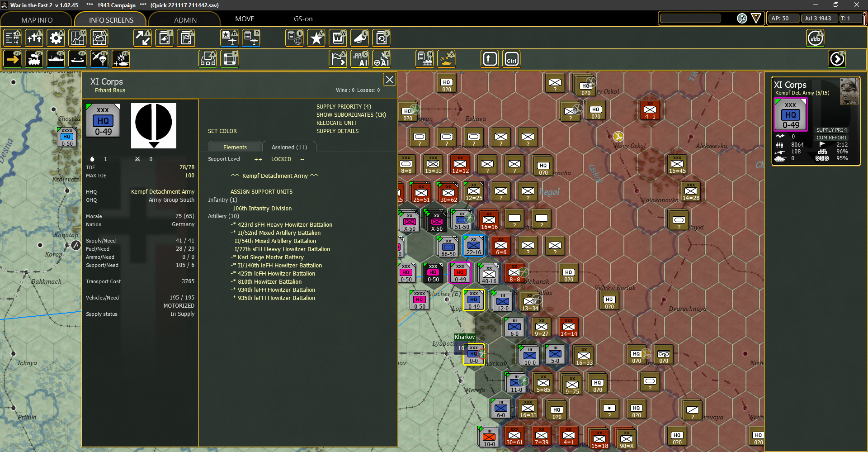Viewport: 868px width, 452px height.
Task: Click SET COLOR
Action: click(222, 131)
